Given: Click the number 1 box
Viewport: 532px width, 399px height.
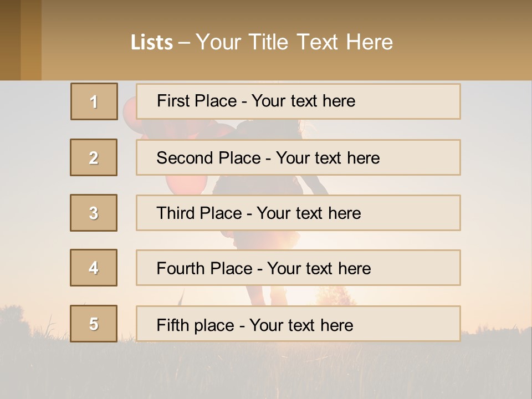Looking at the screenshot, I should coord(94,101).
